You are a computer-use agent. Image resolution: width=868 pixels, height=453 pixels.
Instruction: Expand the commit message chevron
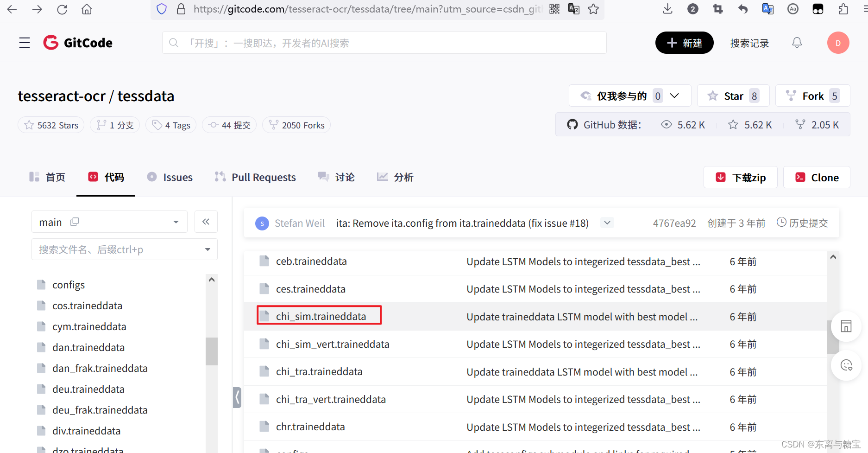point(607,223)
